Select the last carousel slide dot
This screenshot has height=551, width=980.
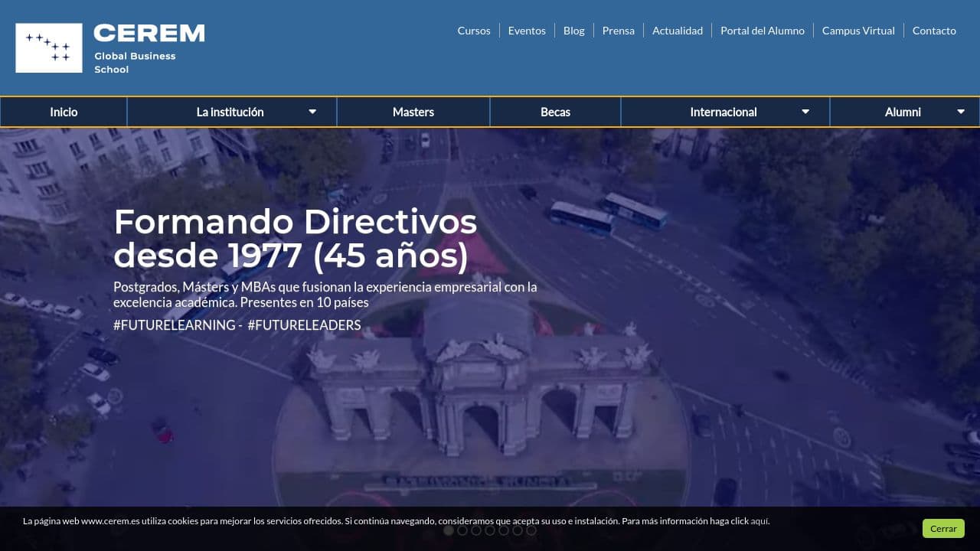(x=531, y=530)
